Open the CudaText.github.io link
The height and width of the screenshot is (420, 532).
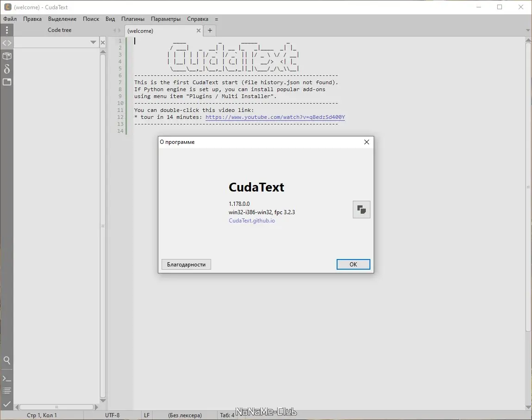252,221
